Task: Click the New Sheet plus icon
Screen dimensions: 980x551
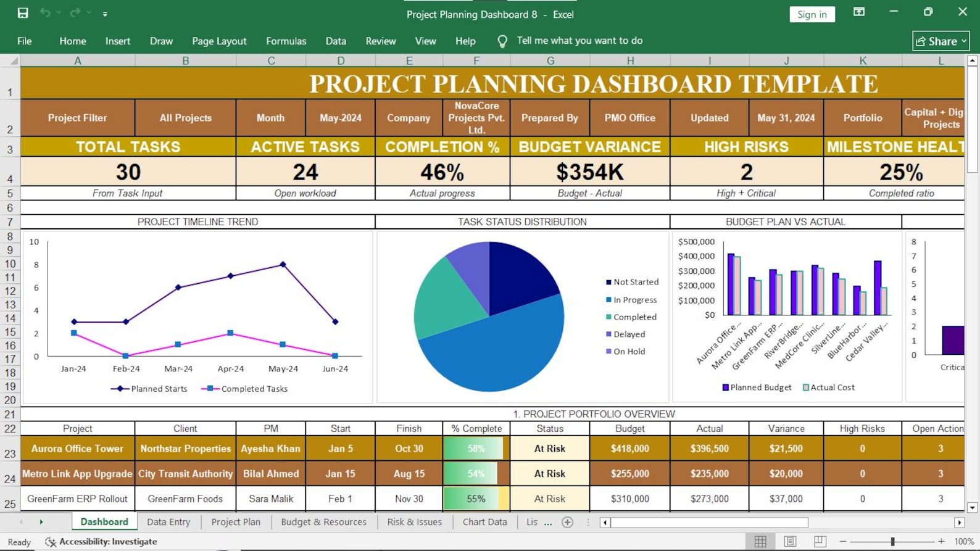Action: (x=567, y=523)
